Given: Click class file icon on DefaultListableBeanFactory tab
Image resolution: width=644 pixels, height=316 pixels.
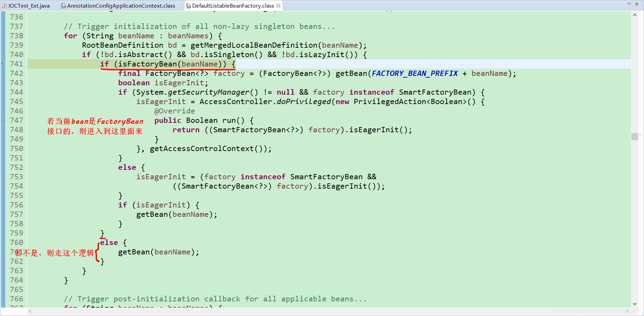Looking at the screenshot, I should coord(189,6).
